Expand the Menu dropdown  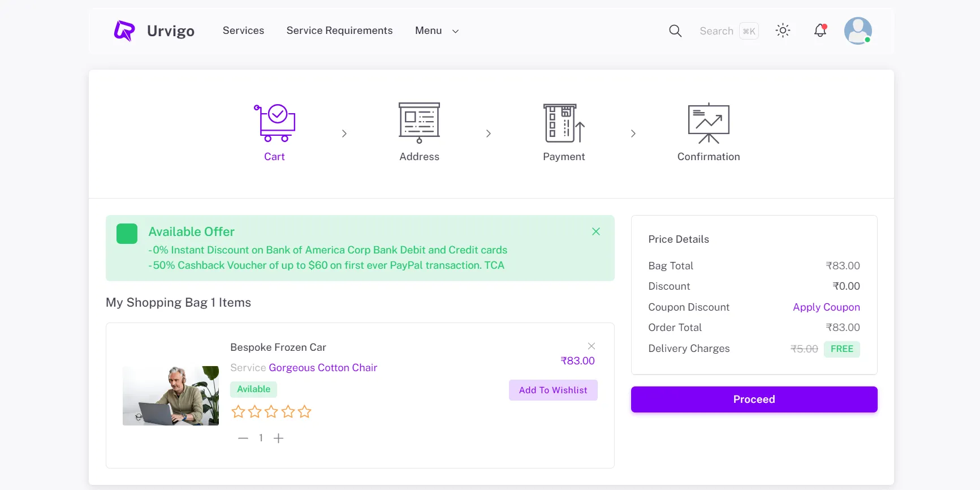(437, 31)
